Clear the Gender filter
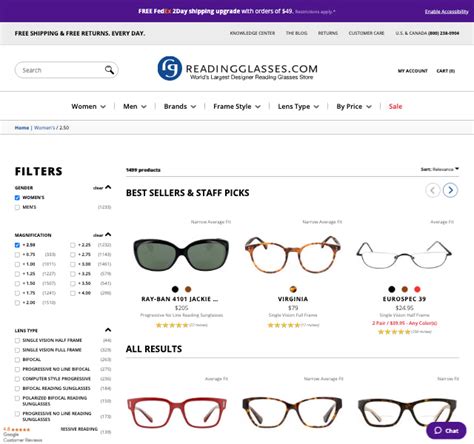Viewport: 474px width, 444px height. (98, 188)
